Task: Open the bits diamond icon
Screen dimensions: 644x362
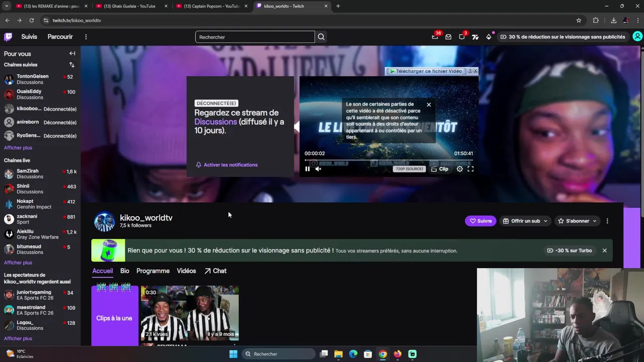Action: (489, 37)
